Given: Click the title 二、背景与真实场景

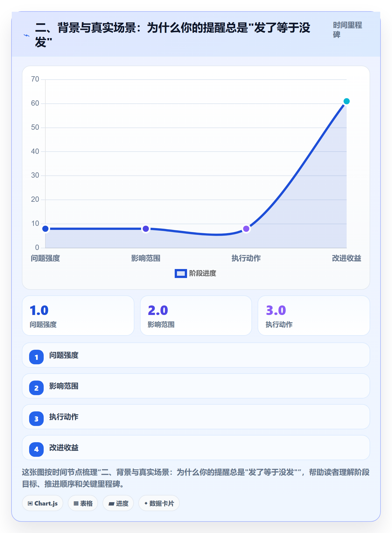Looking at the screenshot, I should (173, 35).
